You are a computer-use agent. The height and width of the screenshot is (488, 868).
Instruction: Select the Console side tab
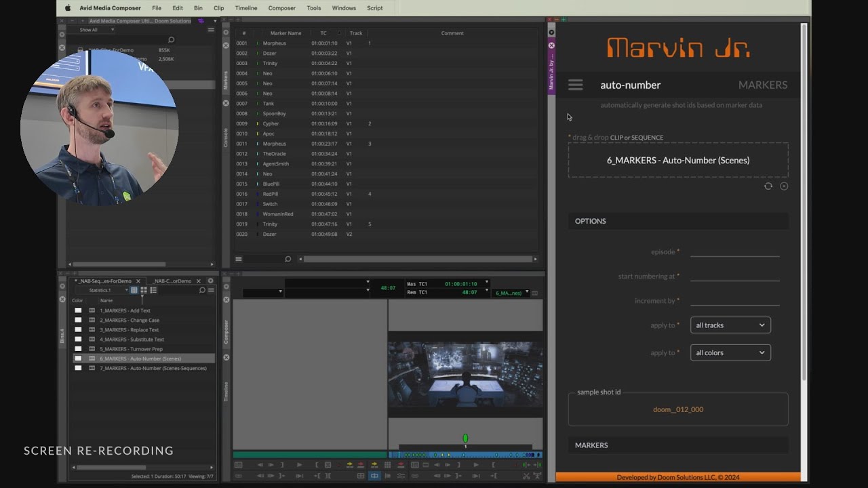[226, 138]
